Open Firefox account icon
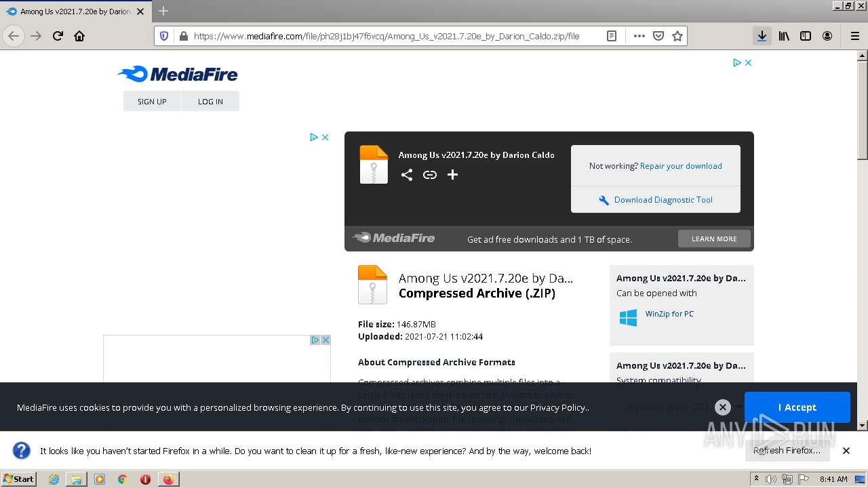This screenshot has width=868, height=488. [x=827, y=36]
